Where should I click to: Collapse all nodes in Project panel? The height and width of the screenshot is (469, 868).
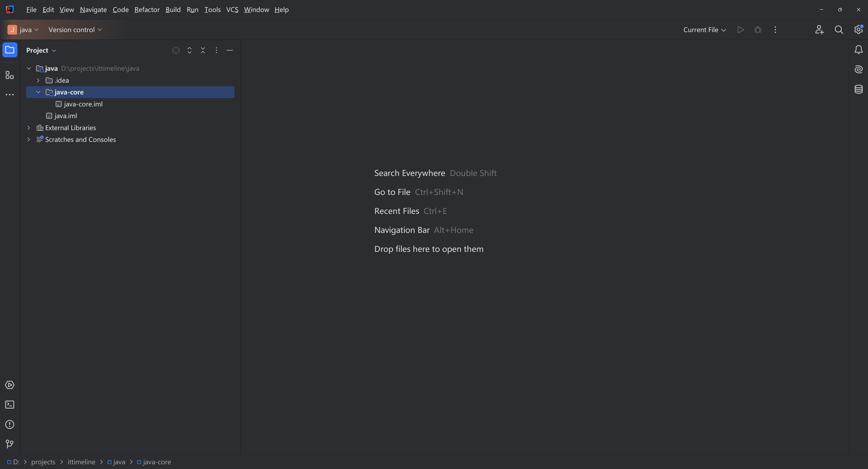pyautogui.click(x=203, y=50)
